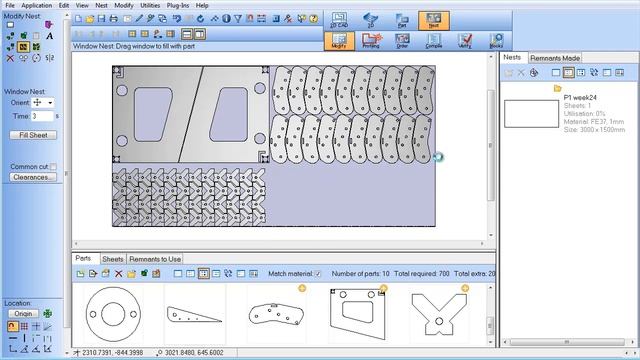This screenshot has width=640, height=360.
Task: Select the text 'A' tool in Modify Nest
Action: (x=49, y=36)
